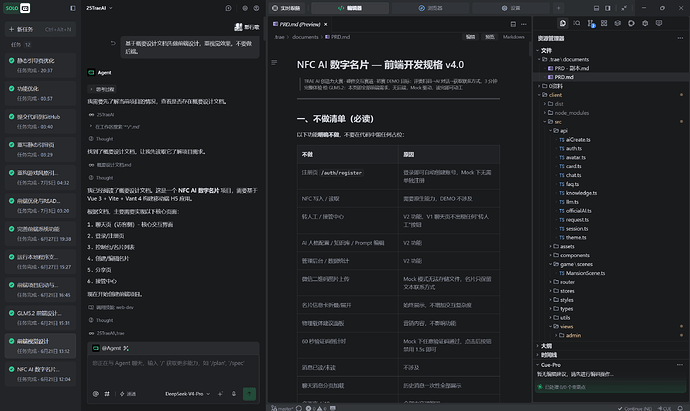Toggle the SOLO mode switch
The image size is (690, 411).
(17, 8)
